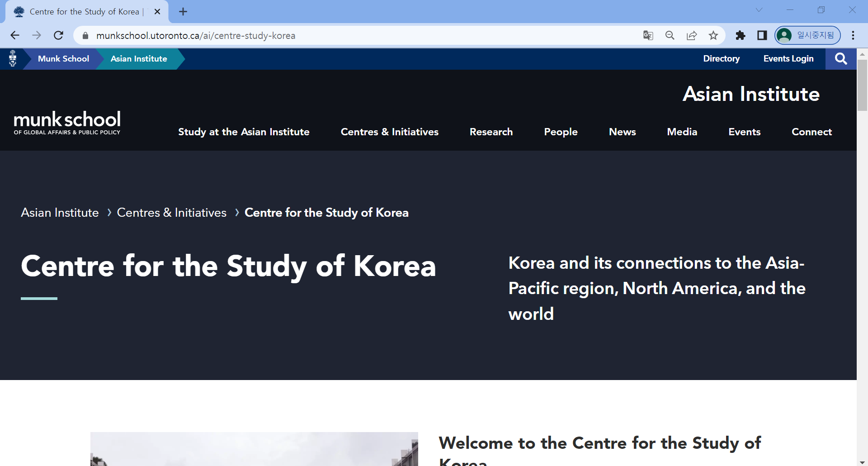Open the tab search dropdown arrow

759,10
